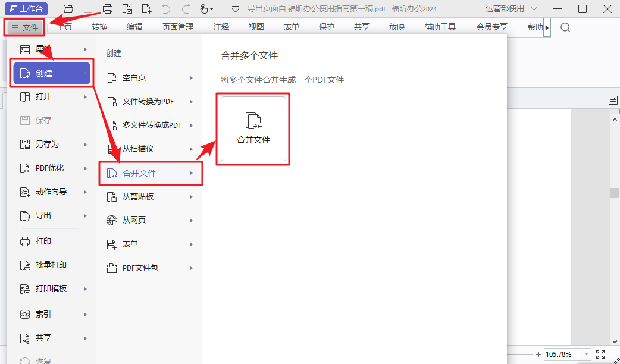Click the save disk icon in quick toolbar
Screen dimensions: 620x364
[88, 9]
